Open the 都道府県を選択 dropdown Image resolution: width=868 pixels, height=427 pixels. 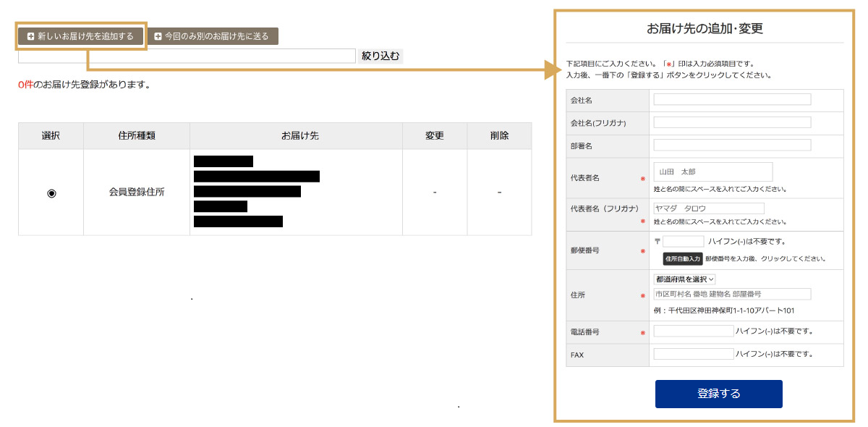click(x=684, y=279)
